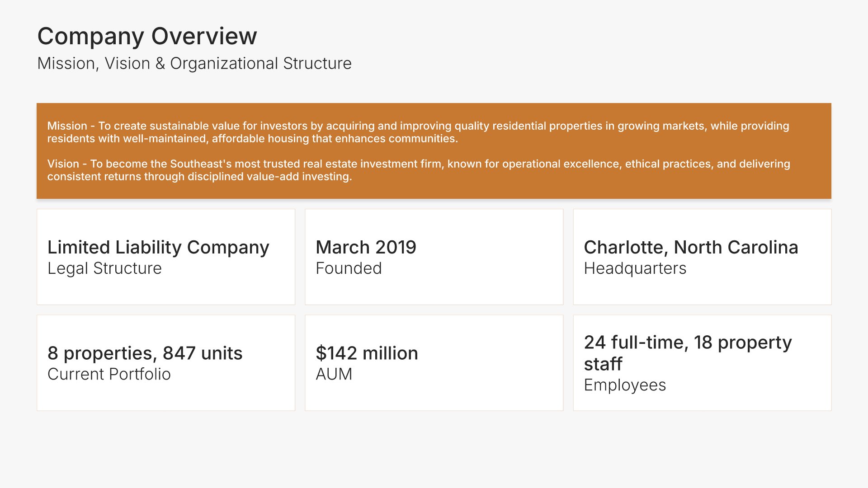
Task: Select the Mission statement paragraph
Action: 418,132
